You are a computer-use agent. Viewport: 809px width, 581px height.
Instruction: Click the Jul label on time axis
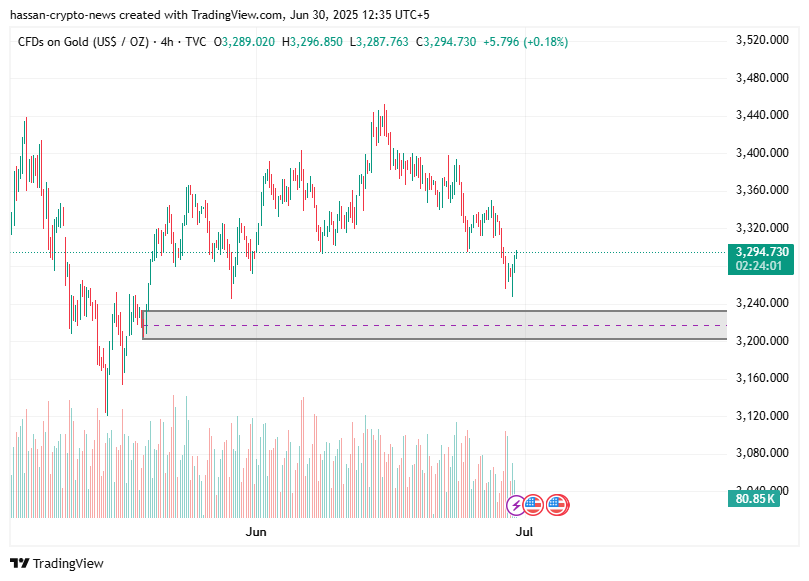point(523,532)
